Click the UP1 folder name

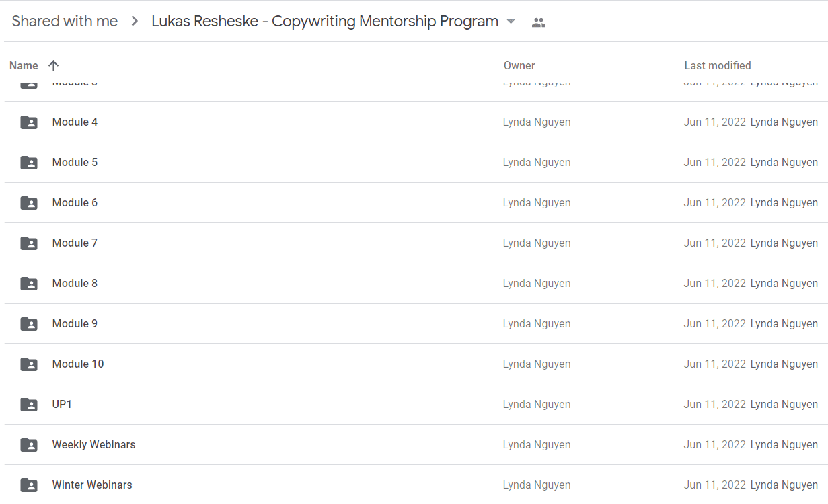pos(62,404)
